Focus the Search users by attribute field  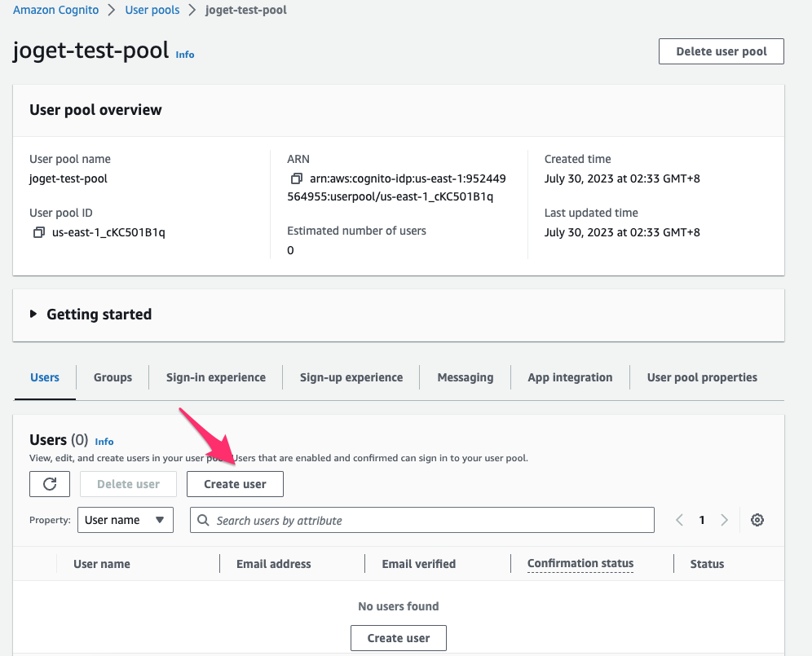point(422,520)
